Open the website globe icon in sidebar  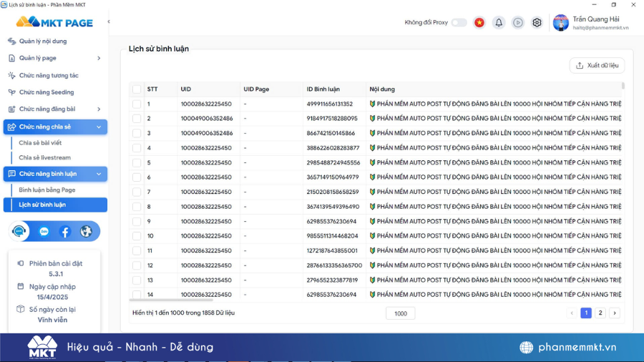pos(86,232)
